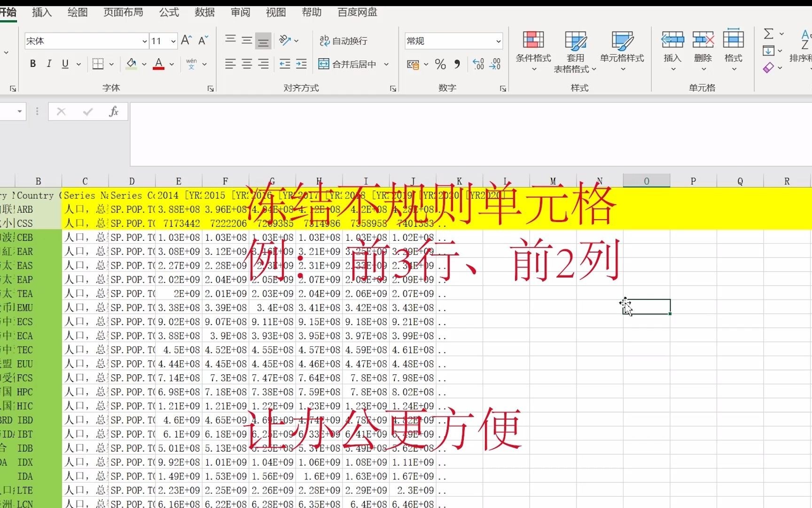Image resolution: width=812 pixels, height=508 pixels.
Task: Select column O header
Action: coord(646,181)
